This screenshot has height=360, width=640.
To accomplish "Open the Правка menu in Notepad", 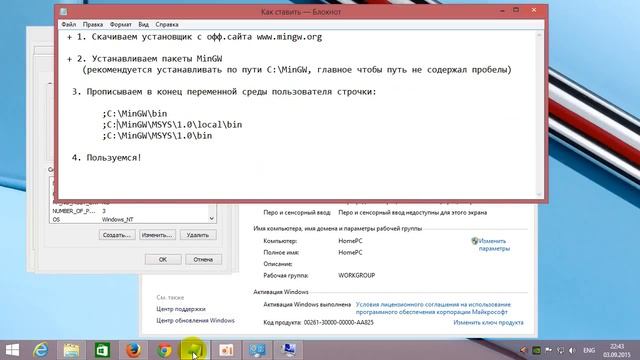I will 93,24.
